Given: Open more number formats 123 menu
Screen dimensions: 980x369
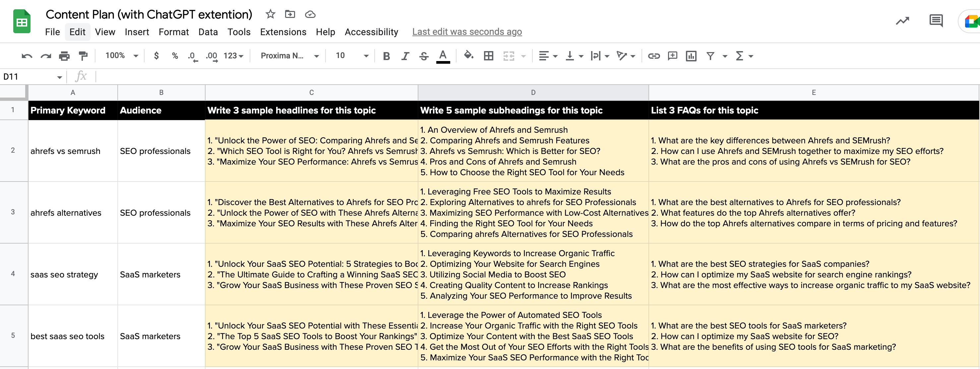Looking at the screenshot, I should (233, 56).
